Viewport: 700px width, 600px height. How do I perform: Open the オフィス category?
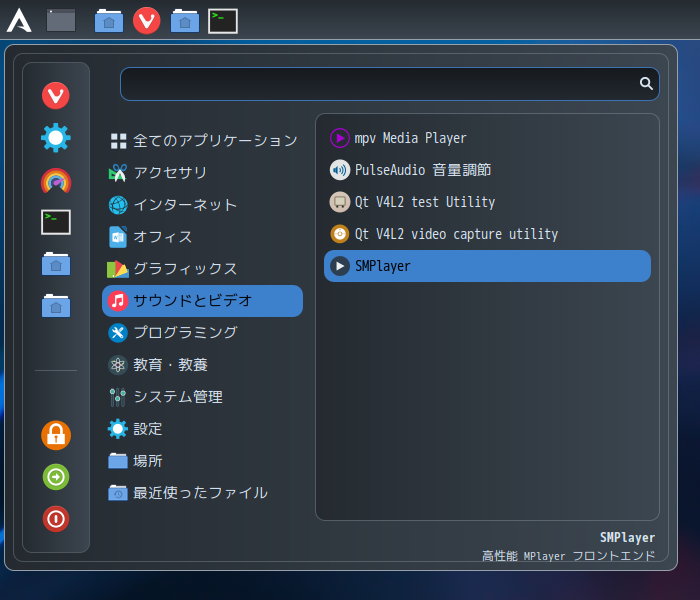(x=203, y=237)
